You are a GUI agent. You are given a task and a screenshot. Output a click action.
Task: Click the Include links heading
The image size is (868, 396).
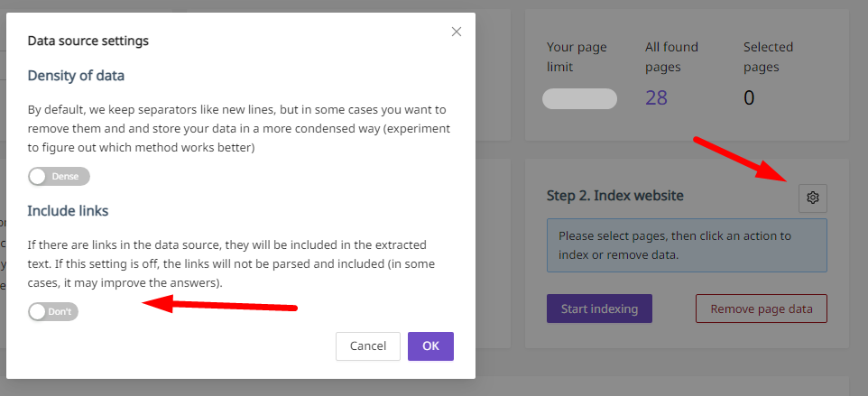tap(68, 211)
